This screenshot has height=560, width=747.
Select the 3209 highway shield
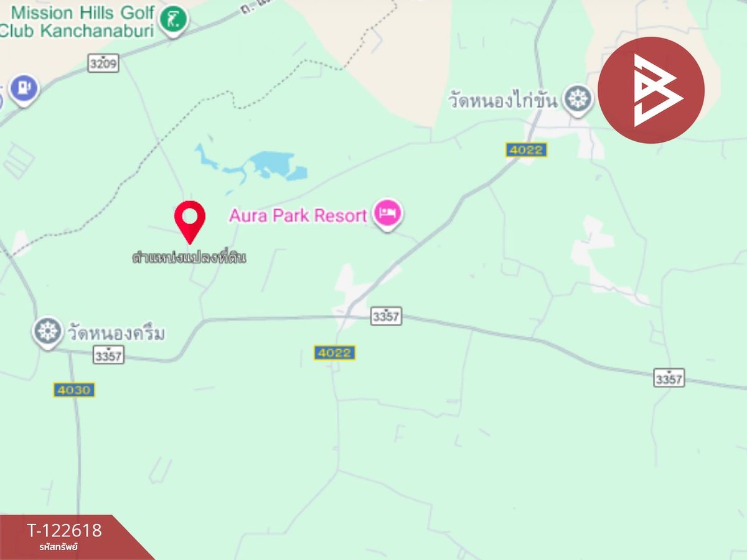point(103,63)
